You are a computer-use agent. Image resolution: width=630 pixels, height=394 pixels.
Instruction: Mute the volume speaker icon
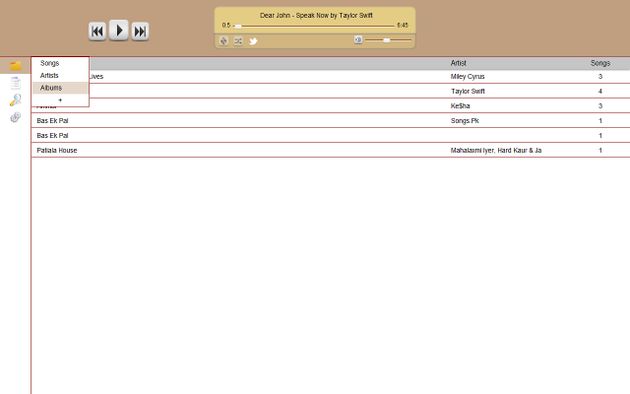tap(358, 40)
